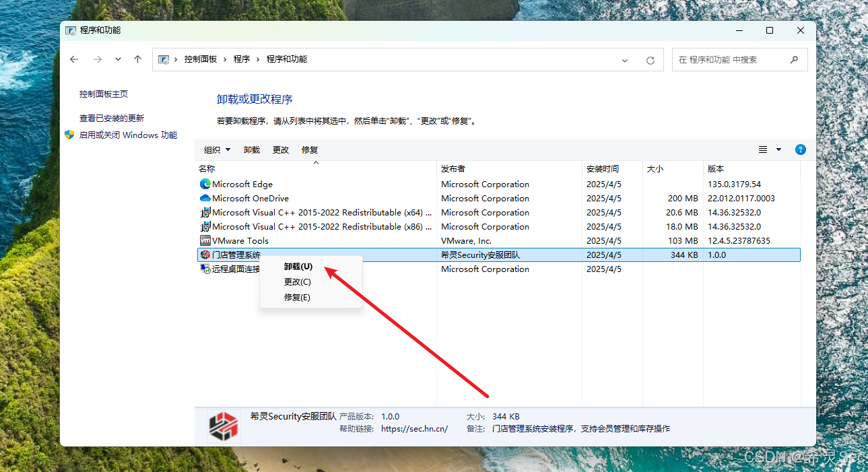Click the 200 MB size cell
This screenshot has height=472, width=868.
tap(683, 198)
